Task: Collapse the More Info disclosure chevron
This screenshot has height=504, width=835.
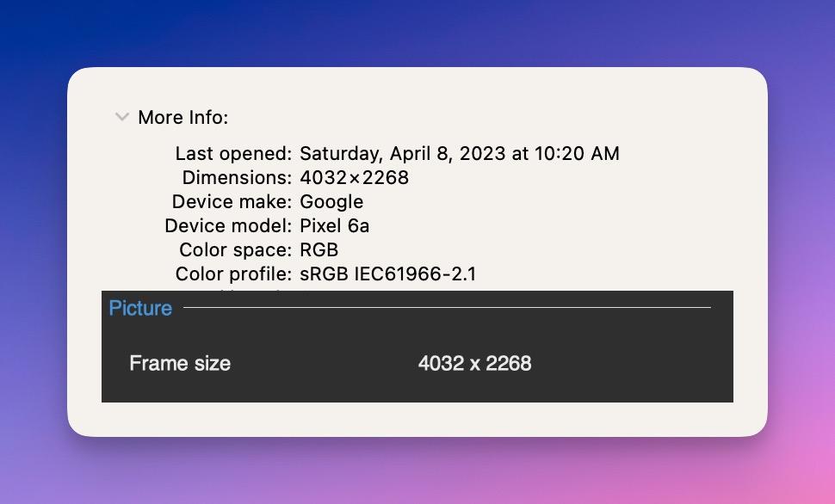Action: pos(122,117)
